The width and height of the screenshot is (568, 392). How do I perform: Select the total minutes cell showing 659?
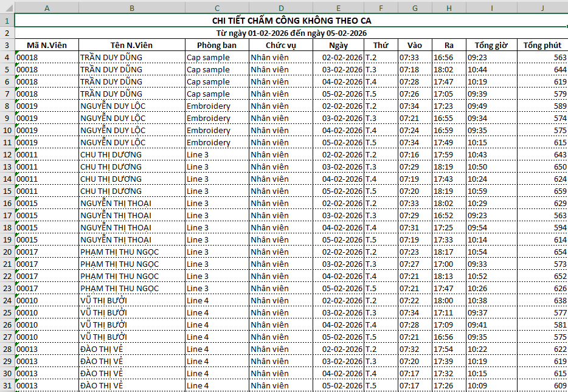(542, 191)
